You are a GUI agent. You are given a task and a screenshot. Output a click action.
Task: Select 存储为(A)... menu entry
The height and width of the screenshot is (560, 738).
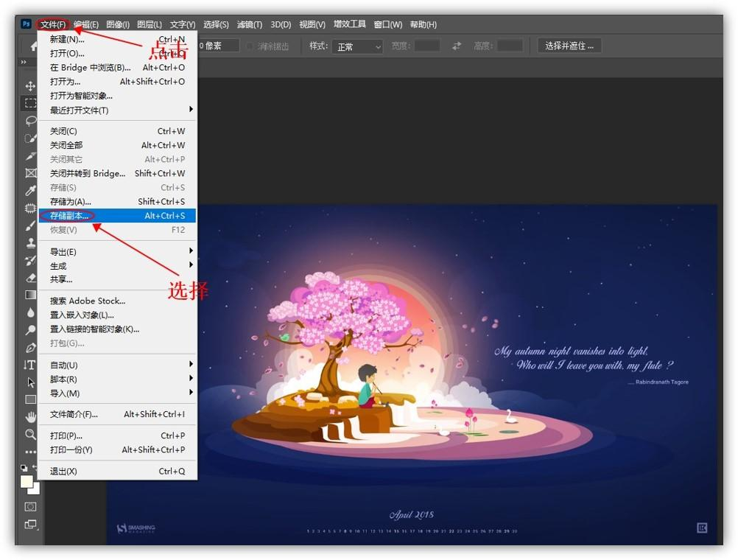117,201
